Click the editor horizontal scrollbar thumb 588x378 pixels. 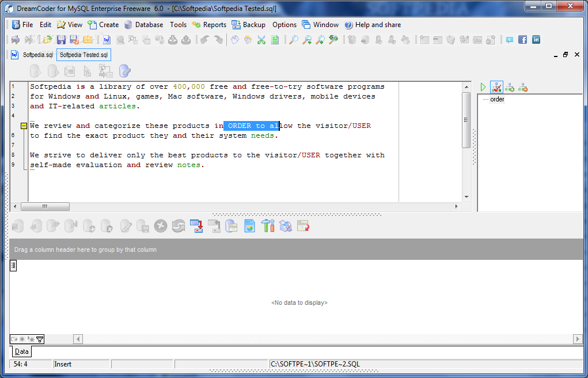(45, 206)
